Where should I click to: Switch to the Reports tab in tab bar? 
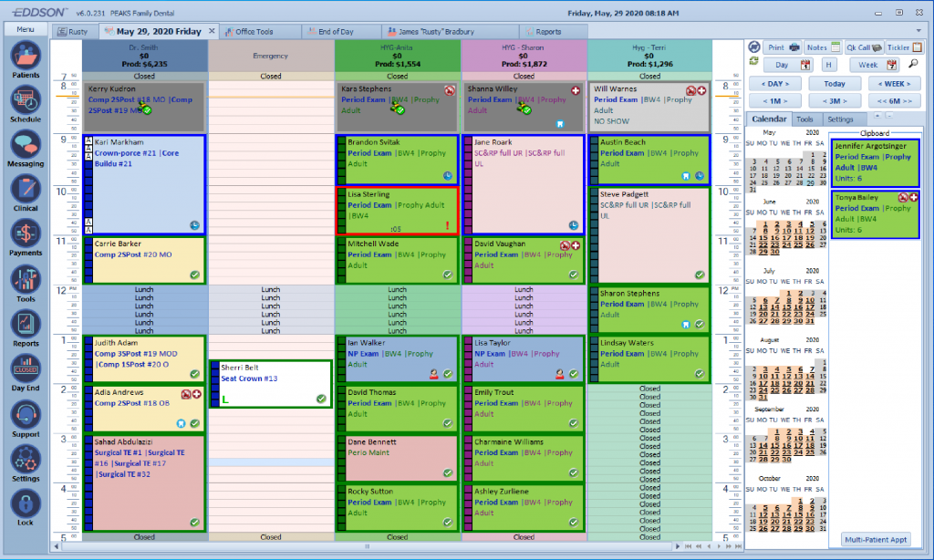point(548,32)
